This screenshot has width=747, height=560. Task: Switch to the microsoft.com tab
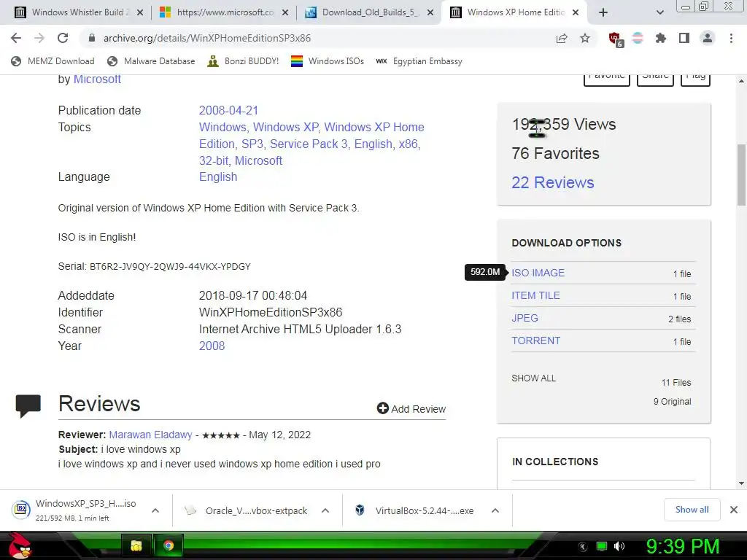click(225, 12)
